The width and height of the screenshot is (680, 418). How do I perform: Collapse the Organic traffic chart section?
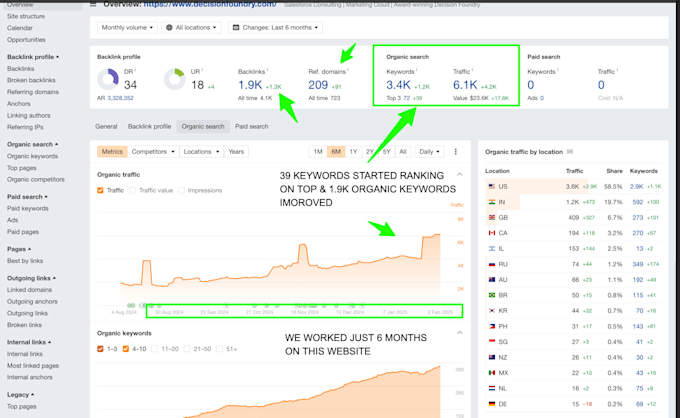[x=460, y=174]
